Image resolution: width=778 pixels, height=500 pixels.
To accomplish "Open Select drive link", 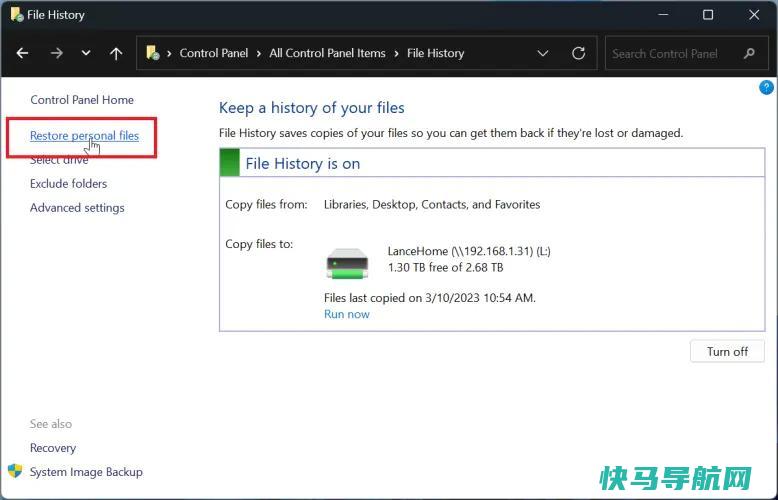I will 59,160.
